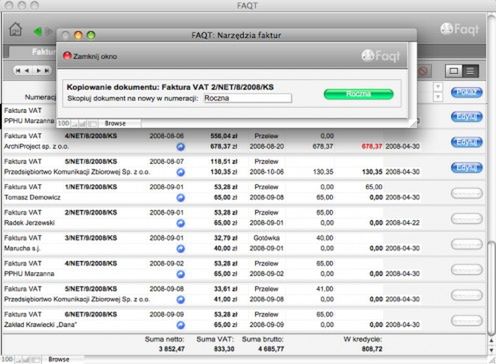Click the green back arrow
Screen dimensions: 496x364
pyautogui.click(x=38, y=32)
